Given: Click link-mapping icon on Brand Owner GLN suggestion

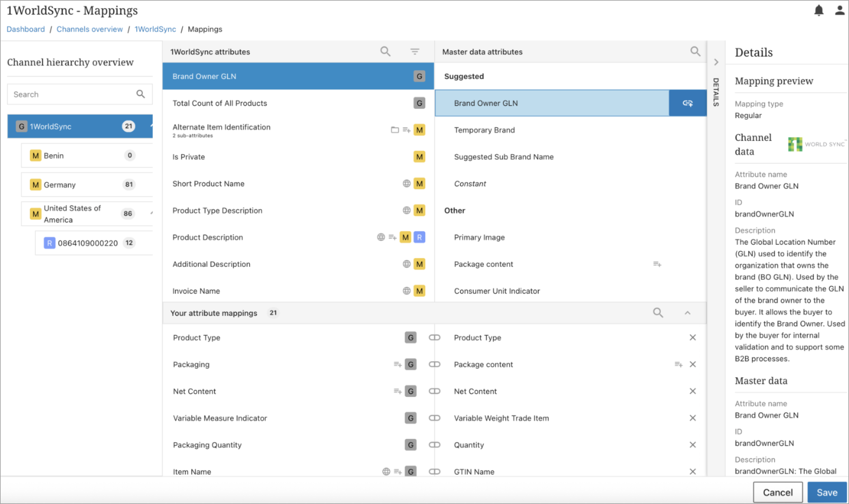Looking at the screenshot, I should pos(688,103).
